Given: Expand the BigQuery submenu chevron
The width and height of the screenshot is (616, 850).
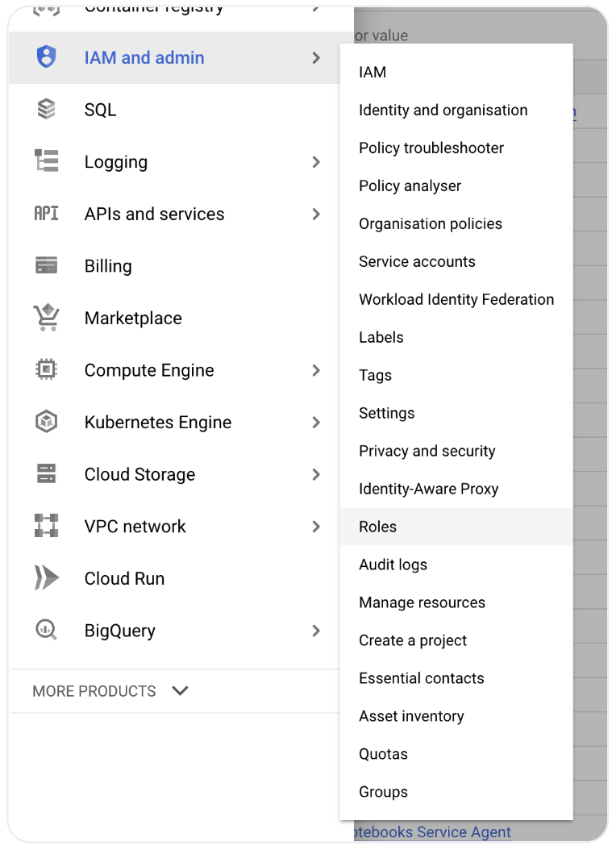Looking at the screenshot, I should (x=316, y=631).
